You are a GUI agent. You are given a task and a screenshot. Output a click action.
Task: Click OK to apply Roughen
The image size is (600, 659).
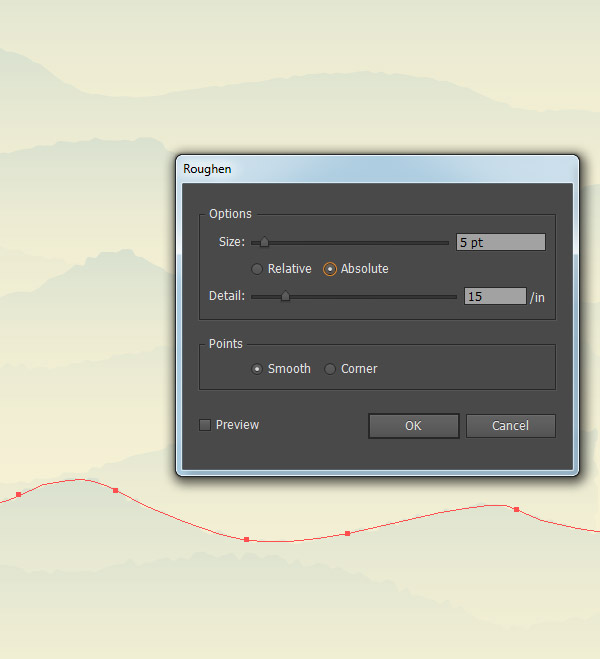pyautogui.click(x=413, y=426)
